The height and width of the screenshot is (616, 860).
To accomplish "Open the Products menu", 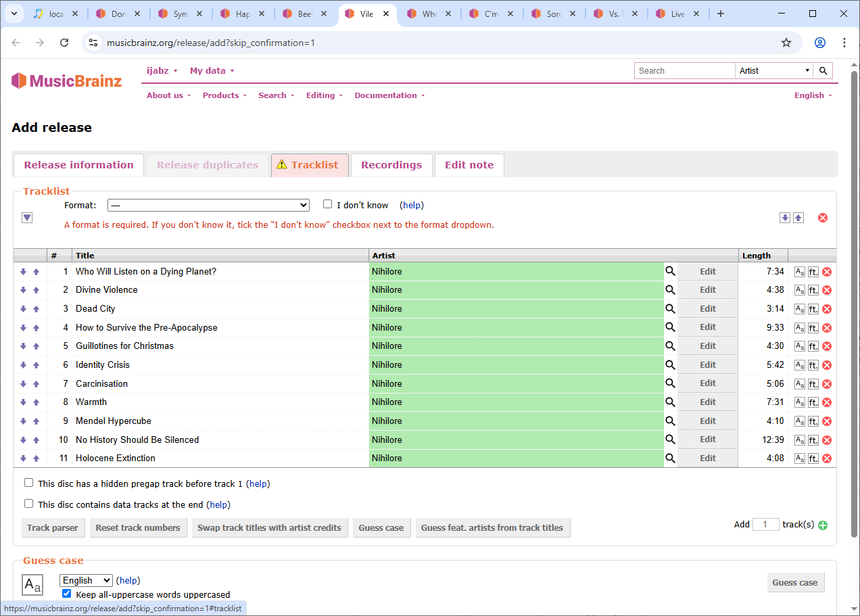I will tap(225, 95).
